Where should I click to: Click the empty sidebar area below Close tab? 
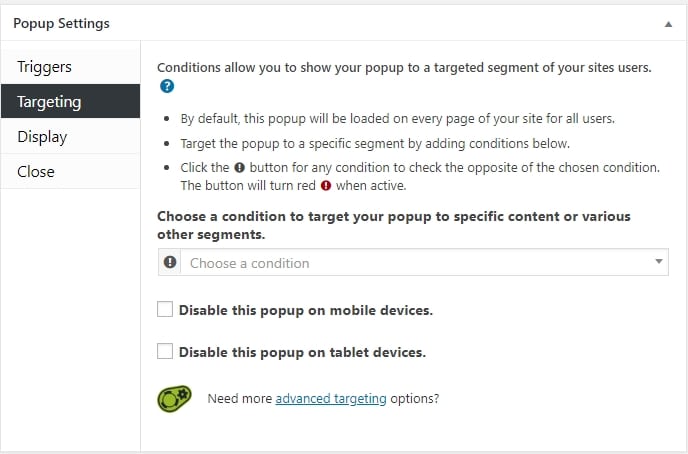(71, 320)
